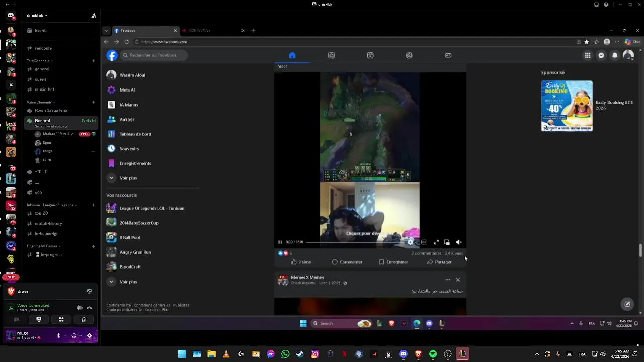Open the #queue text channel

pyautogui.click(x=41, y=79)
